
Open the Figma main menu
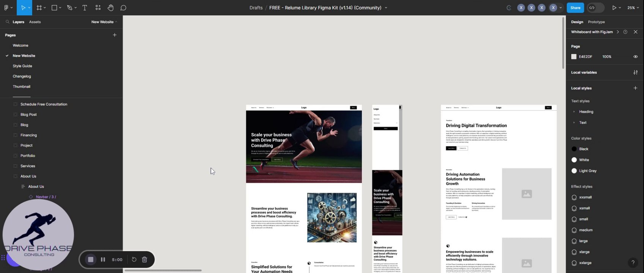[6, 8]
